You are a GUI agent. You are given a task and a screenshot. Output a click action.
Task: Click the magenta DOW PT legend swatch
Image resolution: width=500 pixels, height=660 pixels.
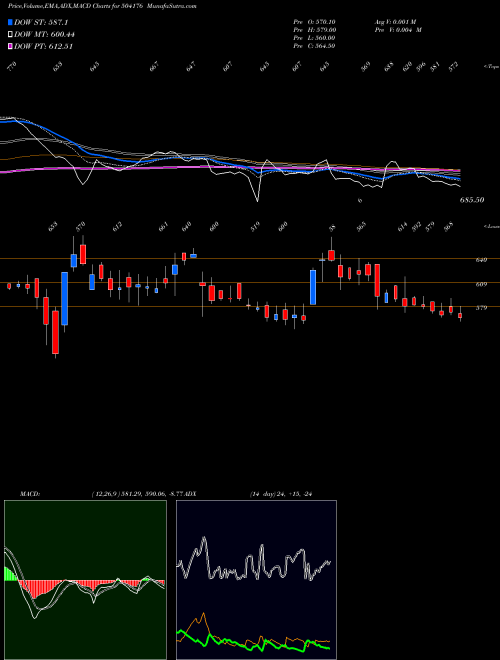click(x=10, y=46)
